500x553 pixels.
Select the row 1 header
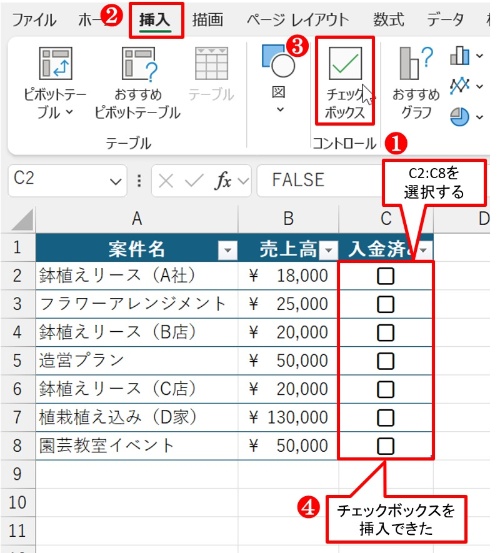click(17, 248)
